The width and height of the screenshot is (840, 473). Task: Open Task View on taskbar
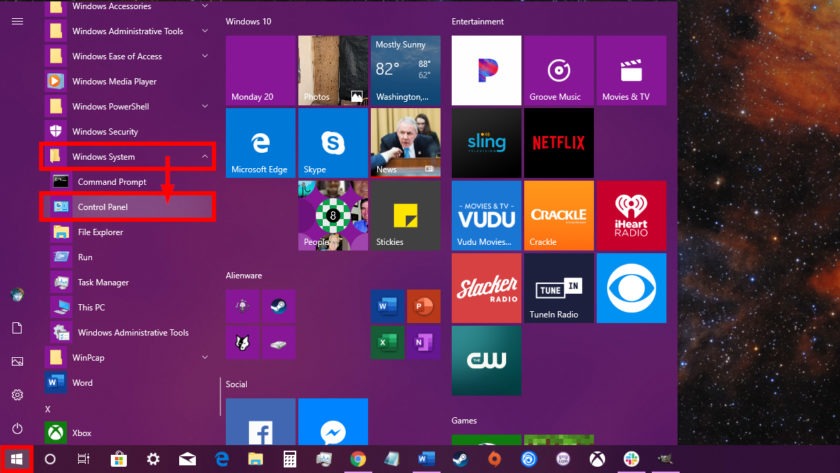[x=84, y=459]
